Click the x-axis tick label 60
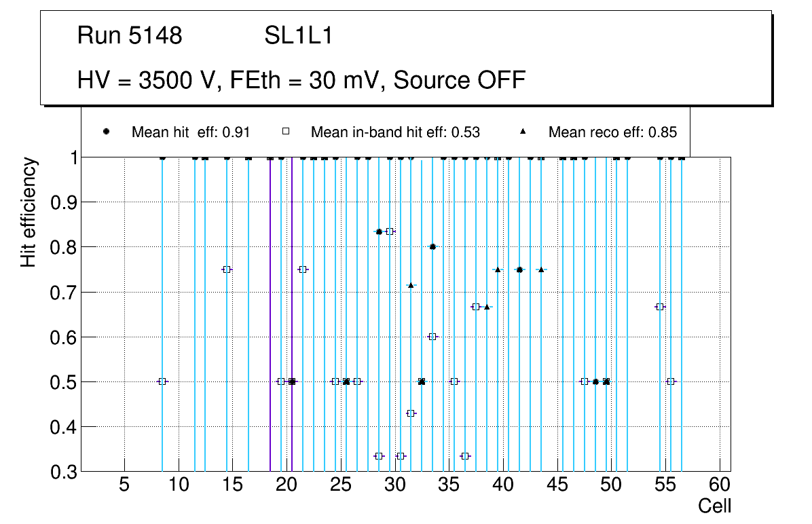This screenshot has width=812, height=524. point(720,485)
